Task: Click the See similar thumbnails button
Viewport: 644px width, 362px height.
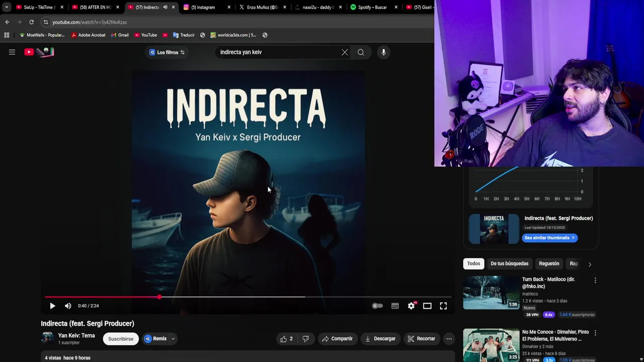Action: (549, 238)
